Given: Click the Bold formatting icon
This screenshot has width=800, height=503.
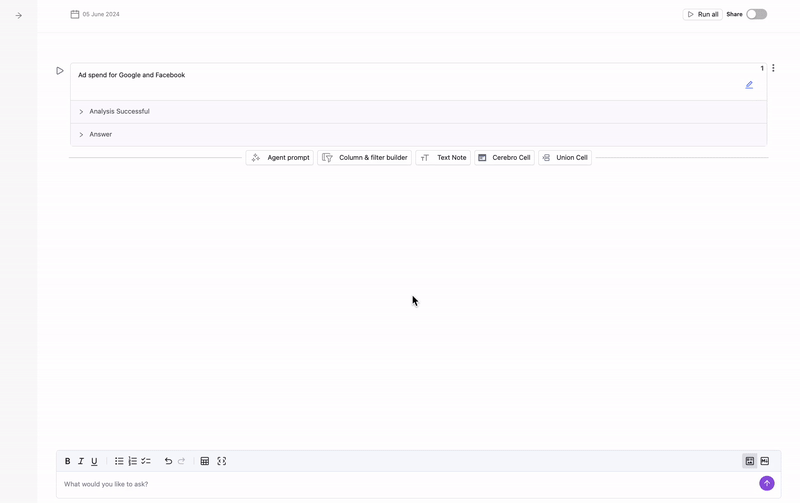Looking at the screenshot, I should pos(68,461).
